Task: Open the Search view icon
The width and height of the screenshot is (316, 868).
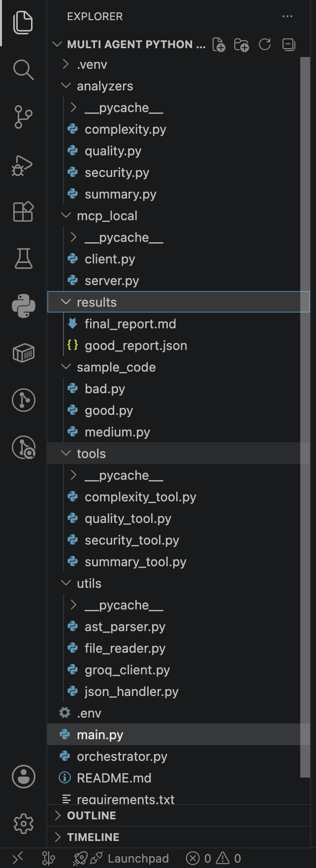Action: click(23, 70)
